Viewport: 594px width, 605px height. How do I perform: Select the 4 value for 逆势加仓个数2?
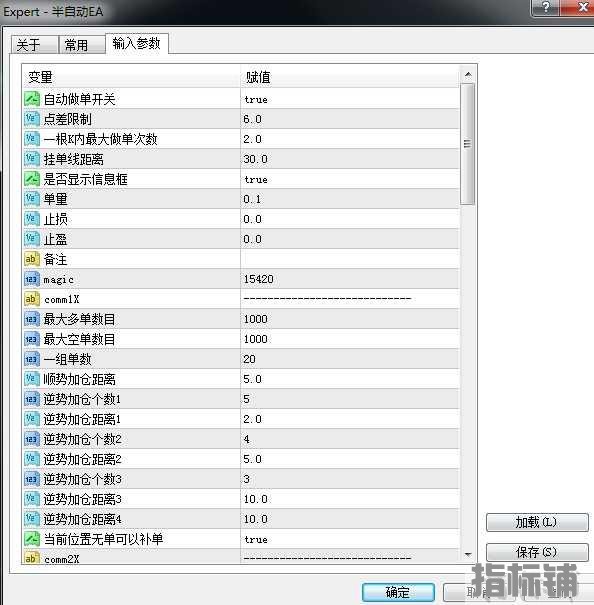(x=247, y=439)
